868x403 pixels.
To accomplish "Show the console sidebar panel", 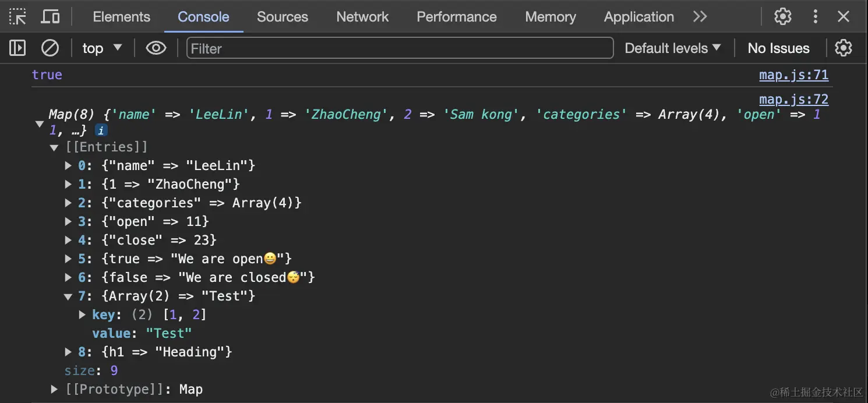I will point(17,48).
